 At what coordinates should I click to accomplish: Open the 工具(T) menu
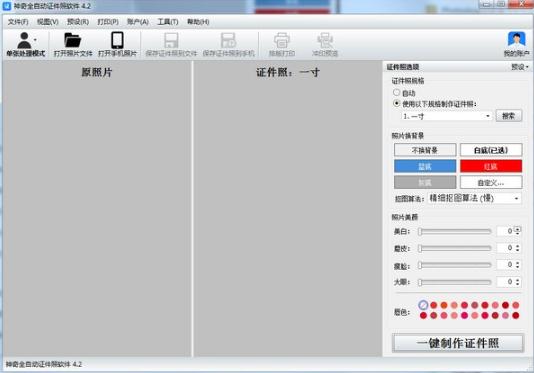[168, 22]
